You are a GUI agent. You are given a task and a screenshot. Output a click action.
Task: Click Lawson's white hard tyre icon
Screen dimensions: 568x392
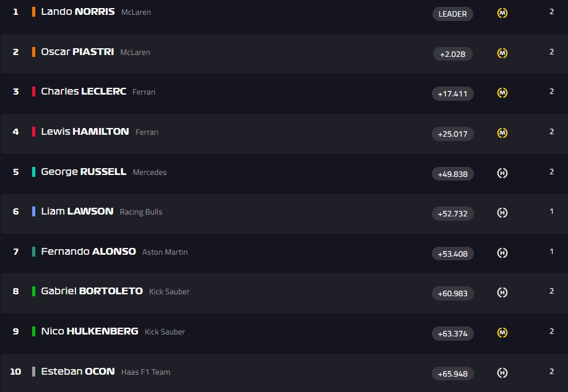click(502, 213)
